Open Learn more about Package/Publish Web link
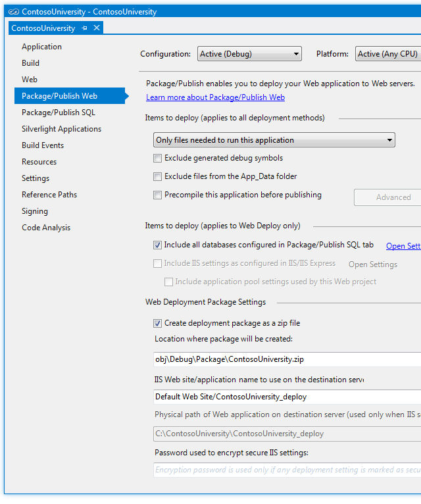This screenshot has width=421, height=504. (x=215, y=97)
